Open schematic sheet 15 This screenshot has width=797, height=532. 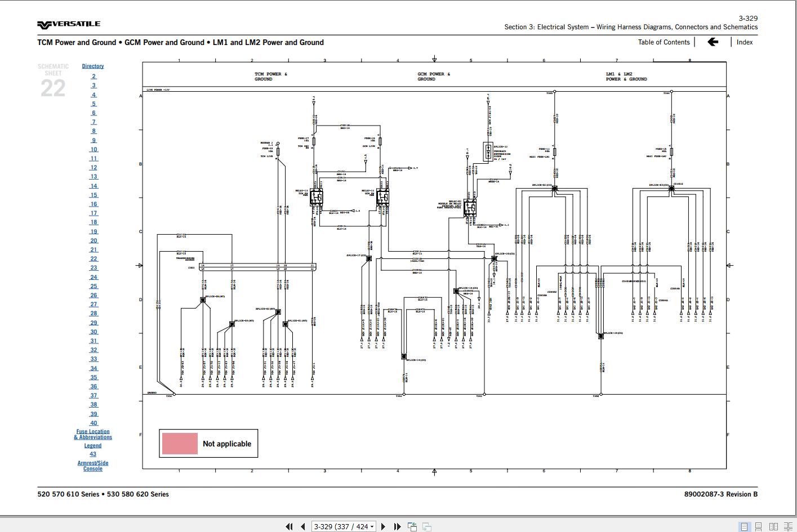tap(93, 195)
